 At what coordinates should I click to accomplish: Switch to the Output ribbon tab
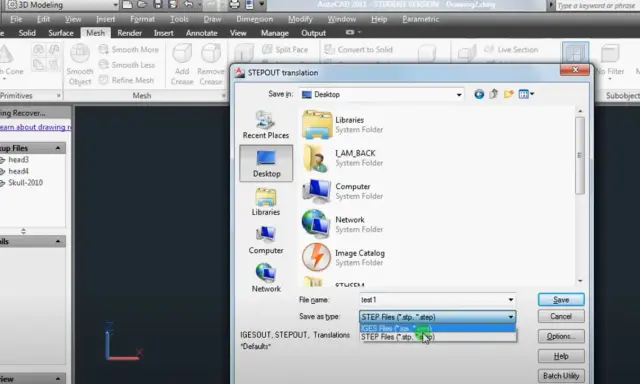tap(313, 33)
